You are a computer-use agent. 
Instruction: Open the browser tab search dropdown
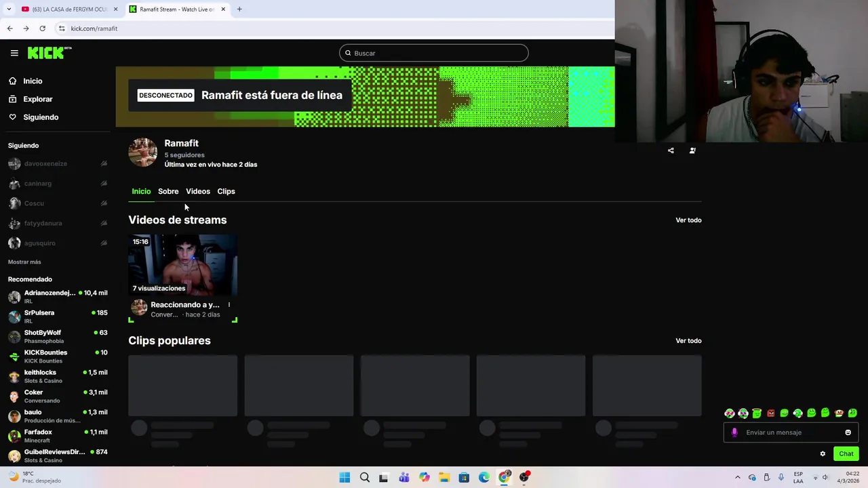[8, 9]
